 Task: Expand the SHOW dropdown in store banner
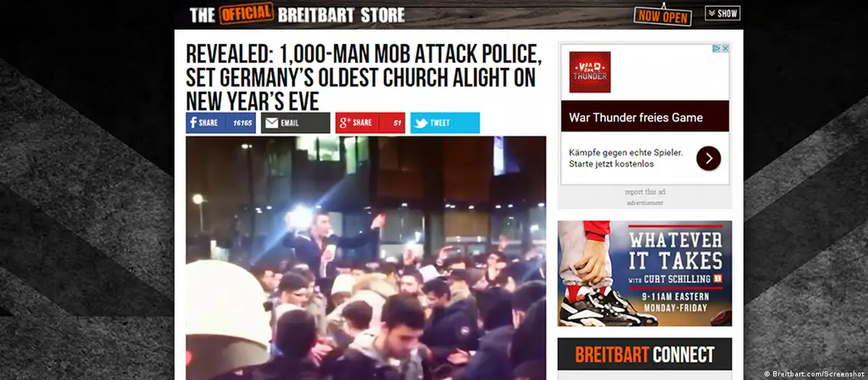[x=723, y=13]
